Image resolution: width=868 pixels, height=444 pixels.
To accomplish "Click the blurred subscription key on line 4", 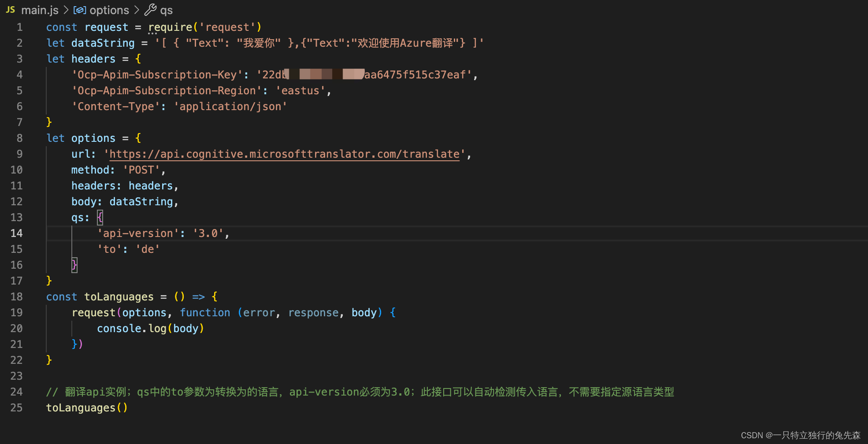I will (x=324, y=74).
